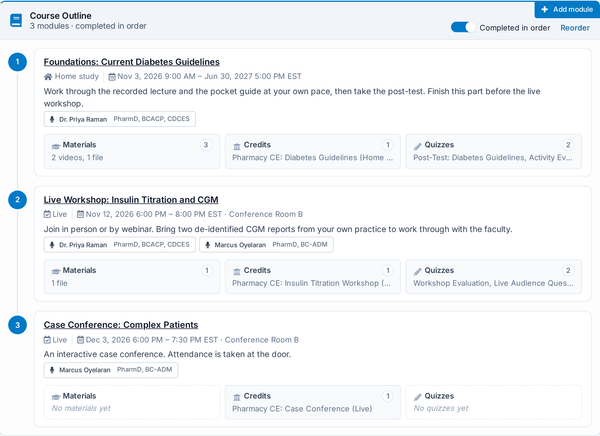Open Credits card for Insulin Titration Workshop

(313, 277)
